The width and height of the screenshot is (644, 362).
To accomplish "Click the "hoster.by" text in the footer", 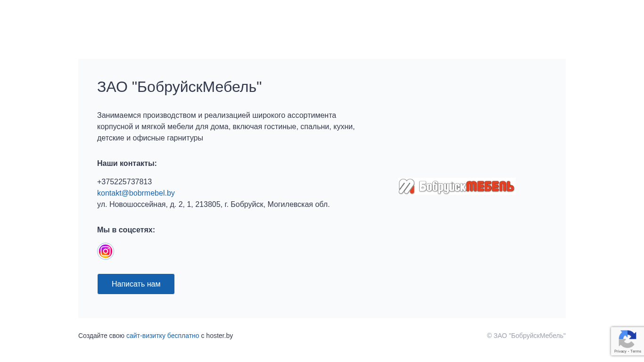I will point(219,336).
